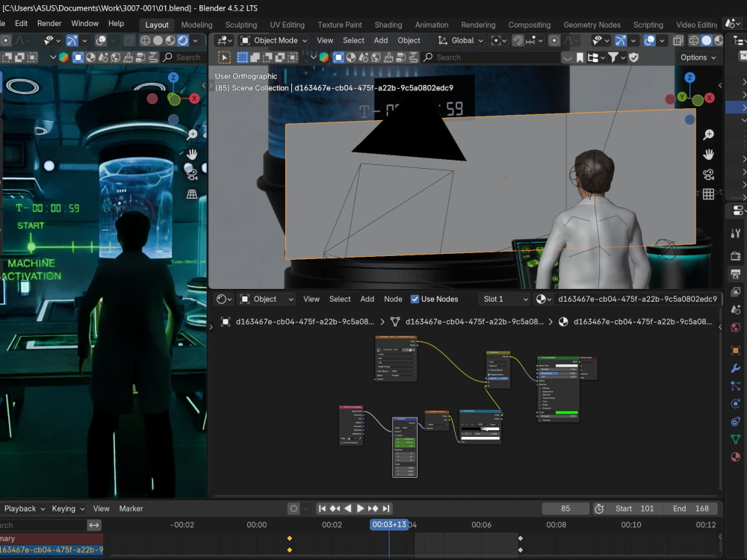This screenshot has width=747, height=560.
Task: Open Node menu in node editor
Action: 393,299
